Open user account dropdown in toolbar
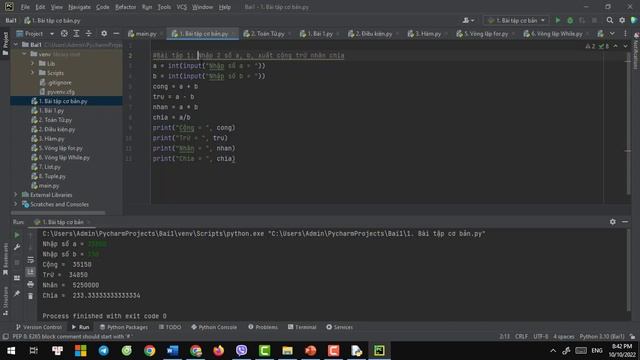Screen dimensions: 640x360 [468, 20]
